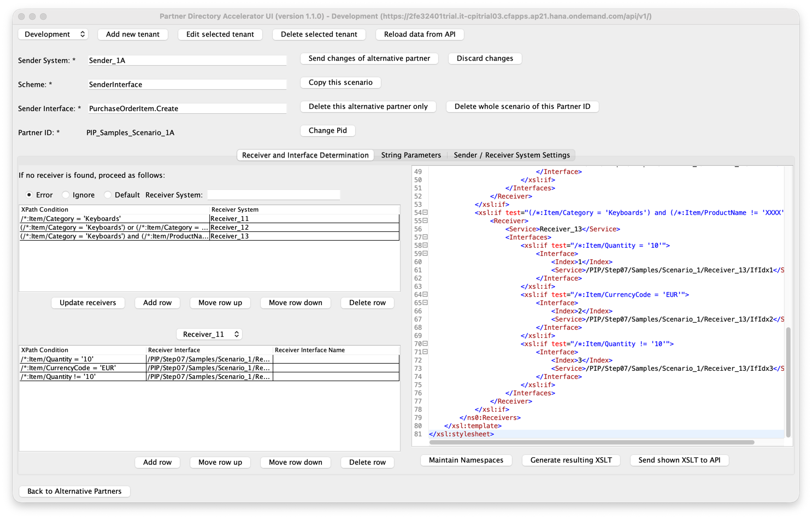Send shown XSLT to API
Screen dimensions: 812x519
(x=679, y=460)
